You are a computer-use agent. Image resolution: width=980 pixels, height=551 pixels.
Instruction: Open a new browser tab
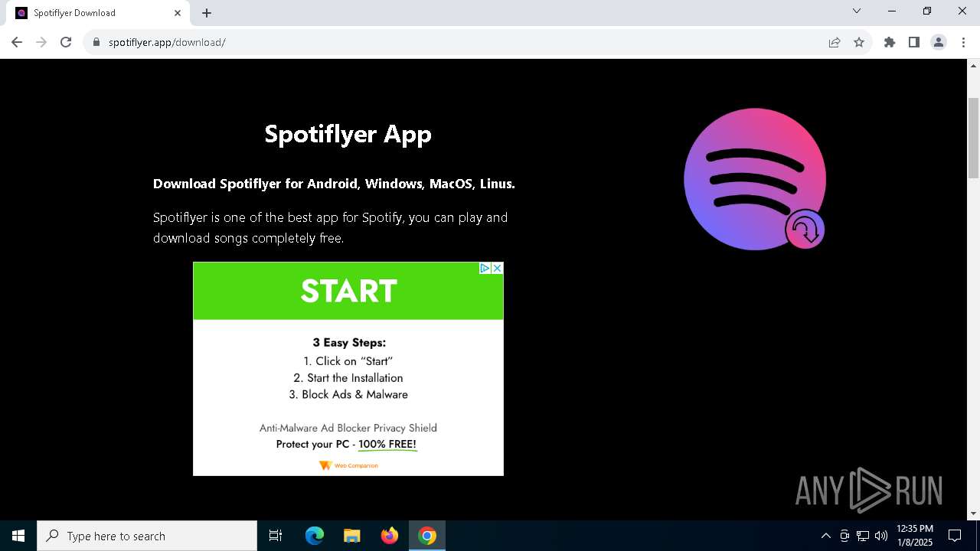click(x=207, y=13)
